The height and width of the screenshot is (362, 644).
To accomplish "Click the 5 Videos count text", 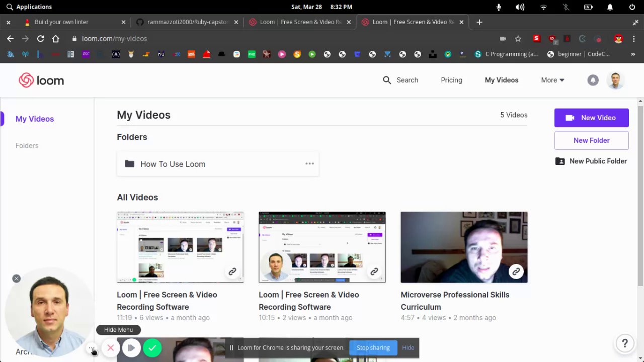I will coord(514,115).
